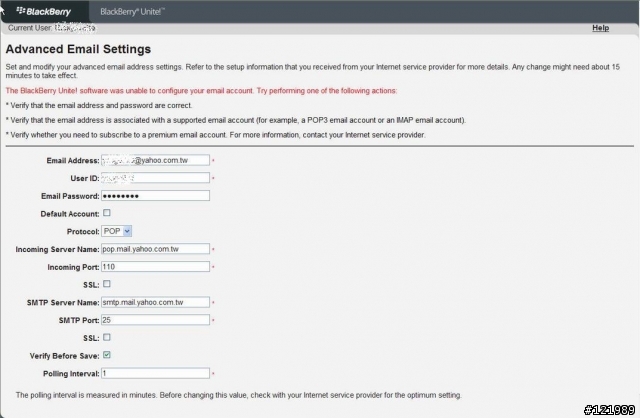Click the BlackBerry logo
Screen dimensions: 640x418
[x=44, y=11]
